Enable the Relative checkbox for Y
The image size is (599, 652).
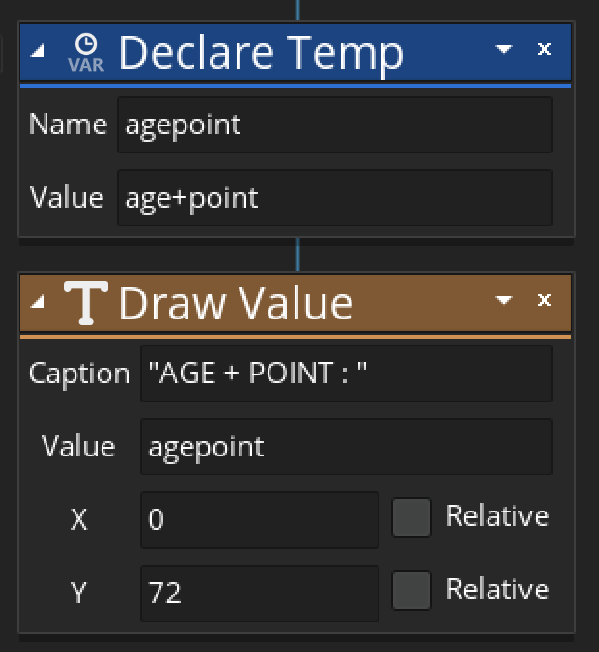412,590
